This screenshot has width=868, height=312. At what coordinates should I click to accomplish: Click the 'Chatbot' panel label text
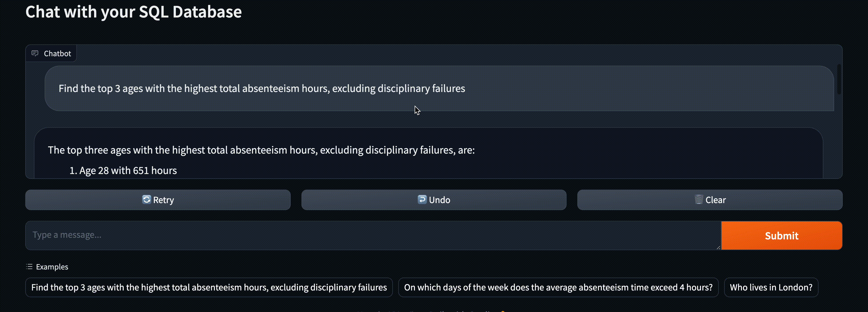[57, 53]
